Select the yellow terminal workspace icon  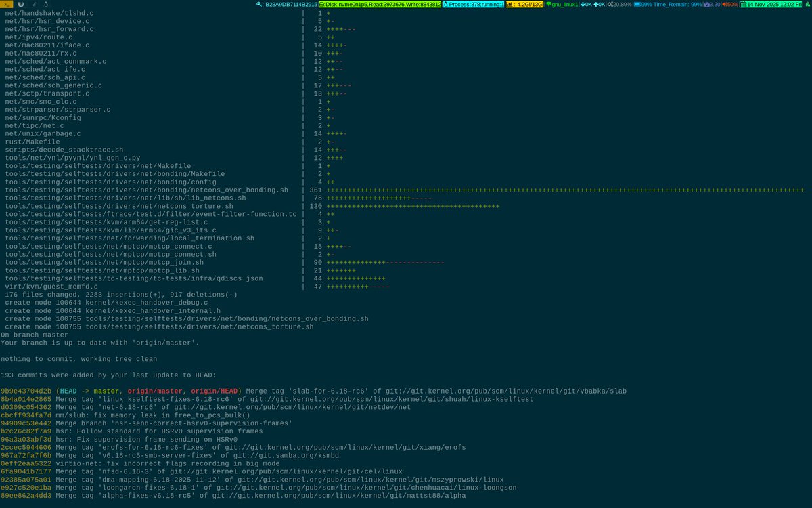6,5
